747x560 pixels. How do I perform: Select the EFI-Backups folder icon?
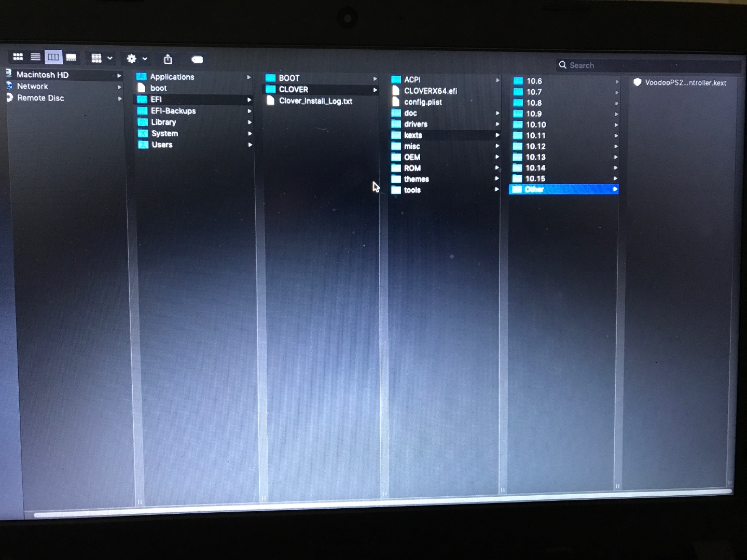coord(143,110)
